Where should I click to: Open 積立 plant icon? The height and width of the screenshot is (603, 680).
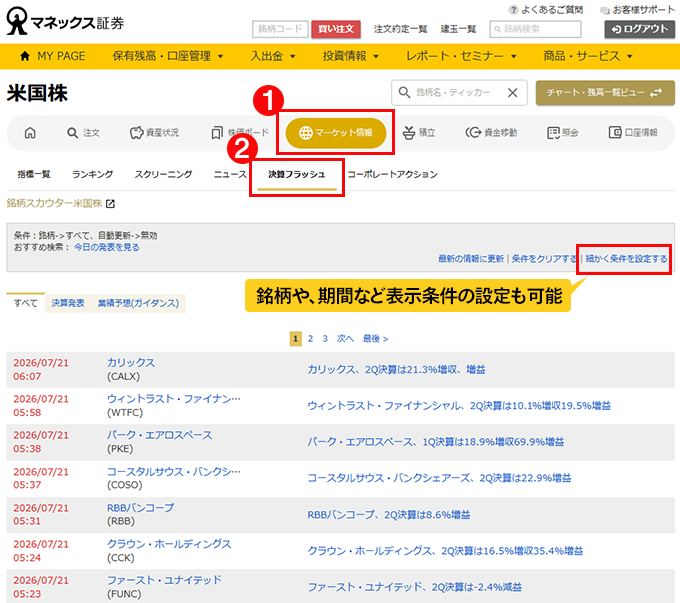[x=419, y=133]
